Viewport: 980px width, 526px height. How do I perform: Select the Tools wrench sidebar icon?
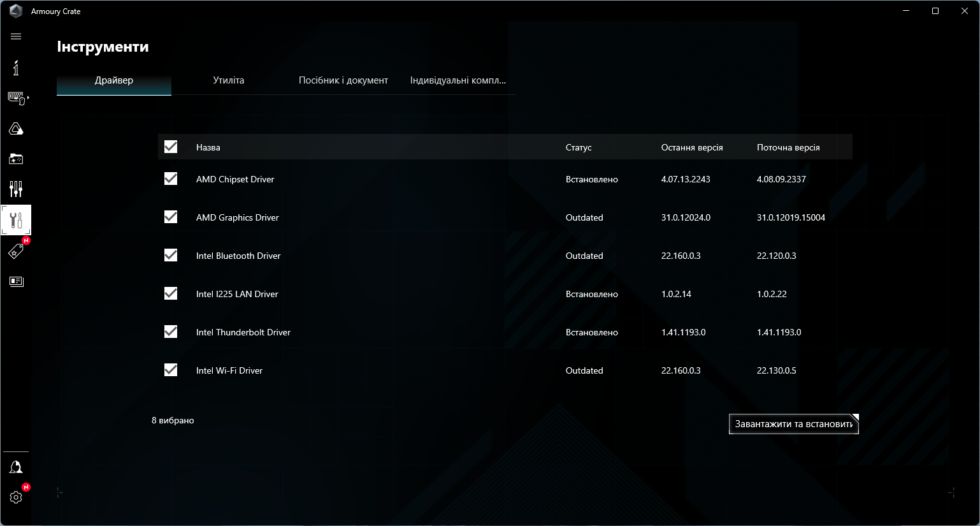(16, 220)
